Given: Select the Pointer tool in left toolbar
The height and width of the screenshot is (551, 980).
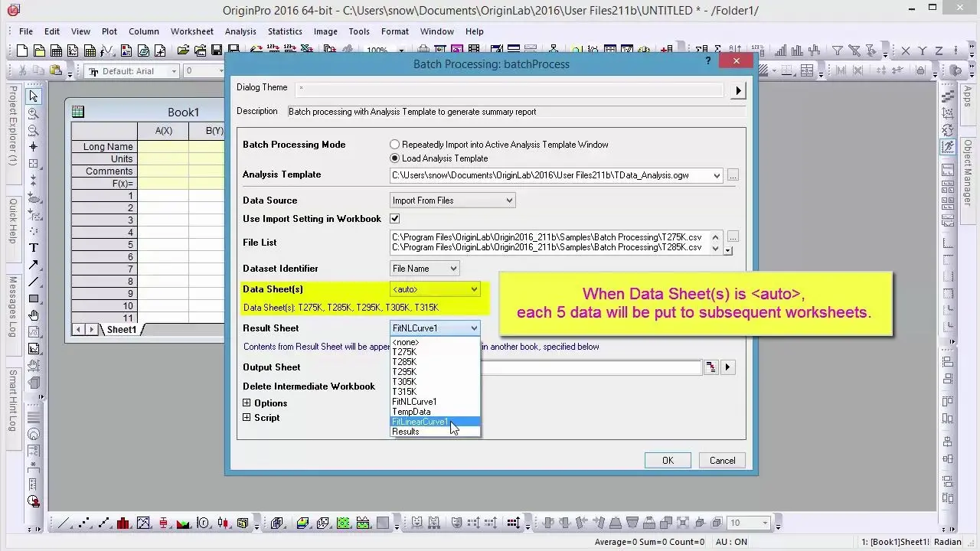Looking at the screenshot, I should click(34, 96).
